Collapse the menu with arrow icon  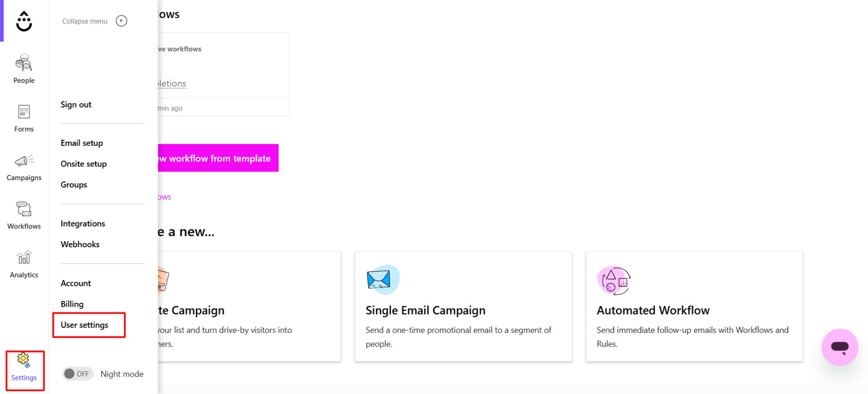121,21
